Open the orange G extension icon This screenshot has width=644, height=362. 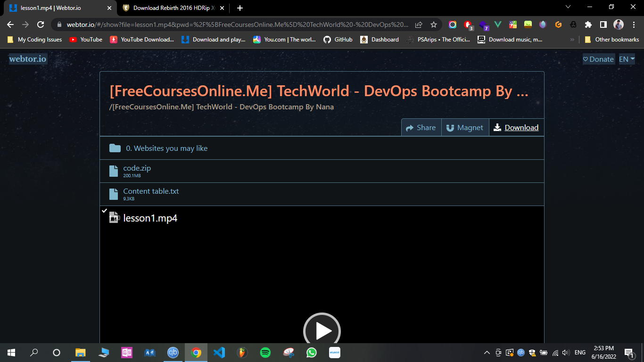[558, 25]
